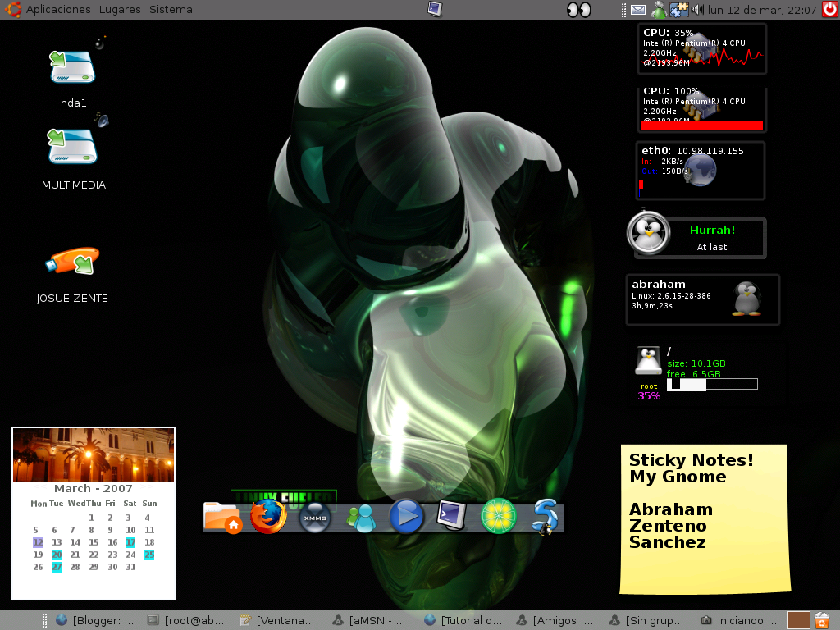Open the hda1 drive icon
The image size is (840, 630).
[73, 67]
